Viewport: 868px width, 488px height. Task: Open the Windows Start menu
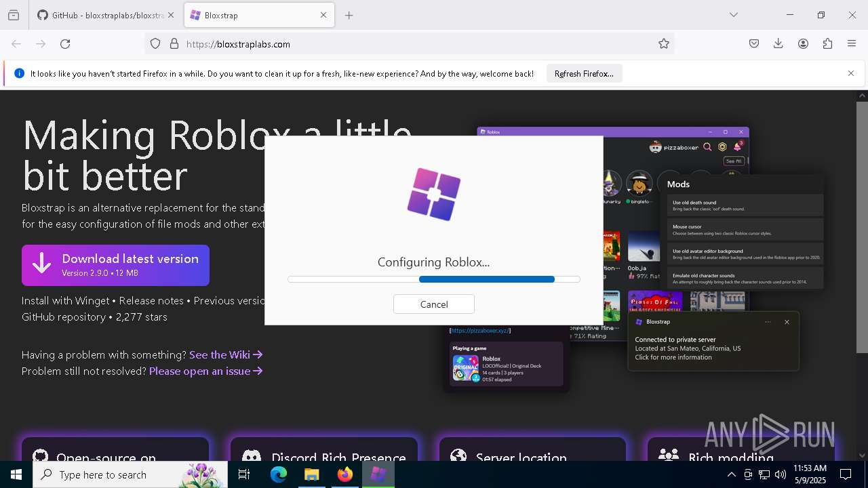tap(16, 474)
